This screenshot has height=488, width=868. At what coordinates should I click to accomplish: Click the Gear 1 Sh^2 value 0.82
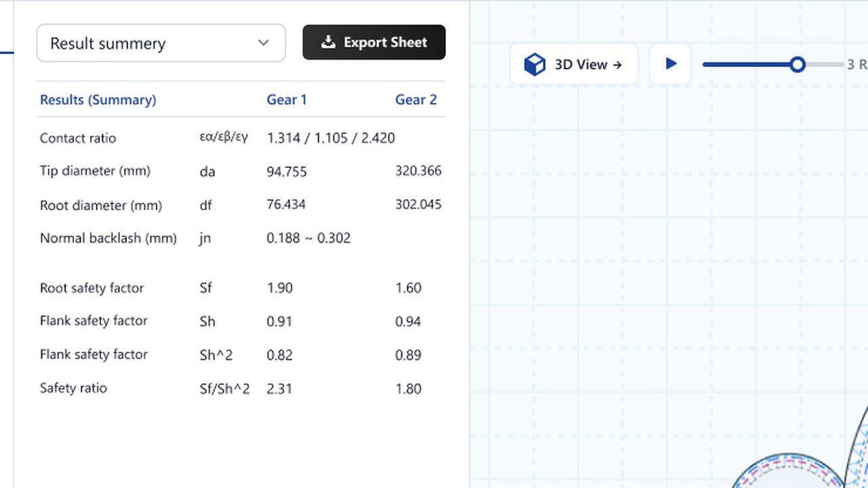pyautogui.click(x=279, y=355)
